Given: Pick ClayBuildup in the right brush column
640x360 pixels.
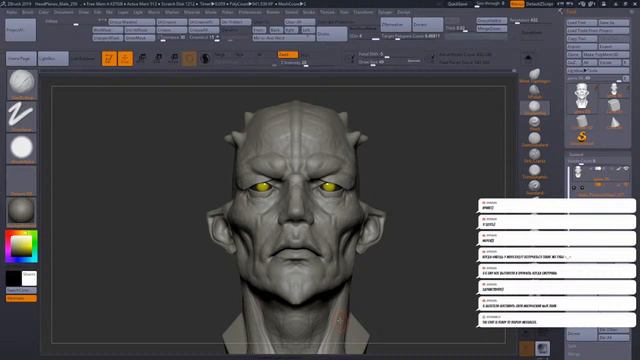Looking at the screenshot, I should click(535, 108).
